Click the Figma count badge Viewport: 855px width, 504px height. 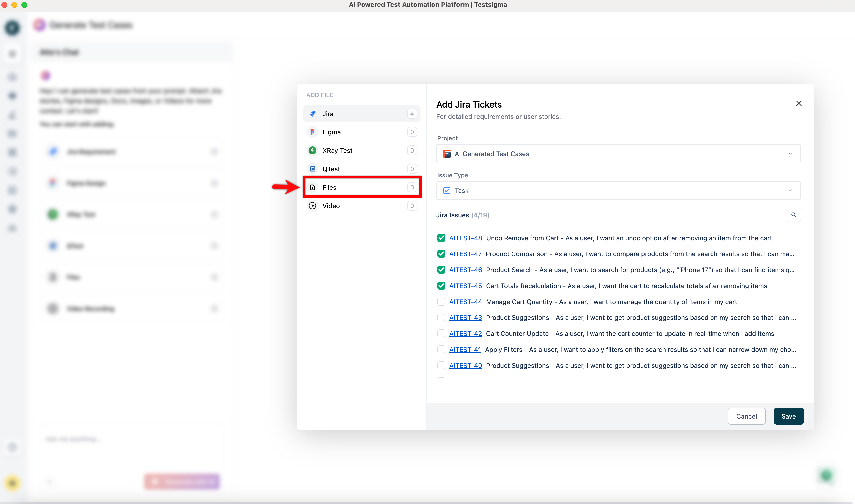[412, 132]
